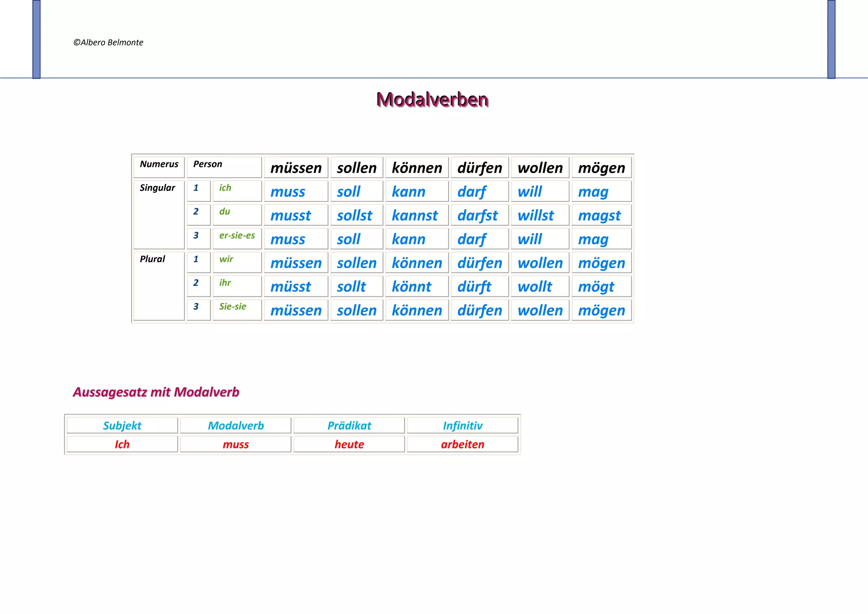Click the sollen column header
The width and height of the screenshot is (868, 614).
click(356, 168)
